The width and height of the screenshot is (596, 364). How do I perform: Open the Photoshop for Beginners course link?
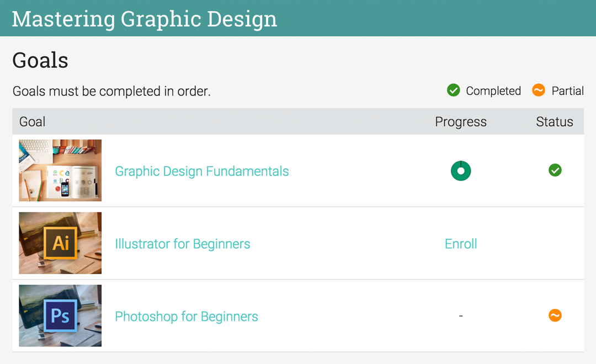pyautogui.click(x=187, y=317)
